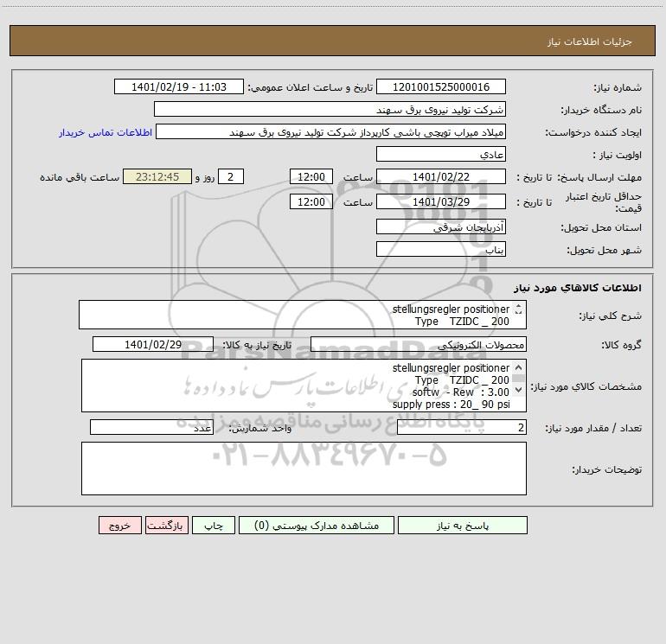Click the buyer notes text area توضیحات خریدار
The height and width of the screenshot is (644, 666).
[x=304, y=469]
